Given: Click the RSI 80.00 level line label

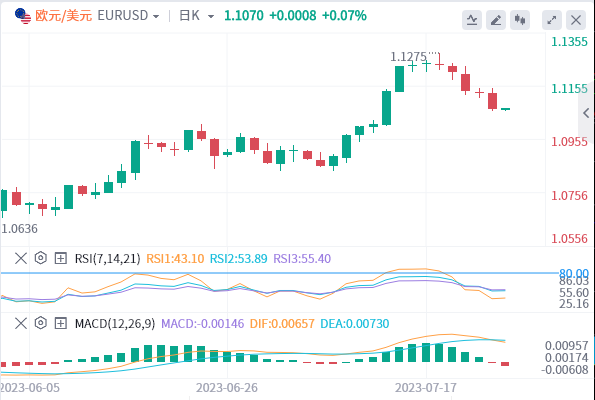Looking at the screenshot, I should coord(574,273).
